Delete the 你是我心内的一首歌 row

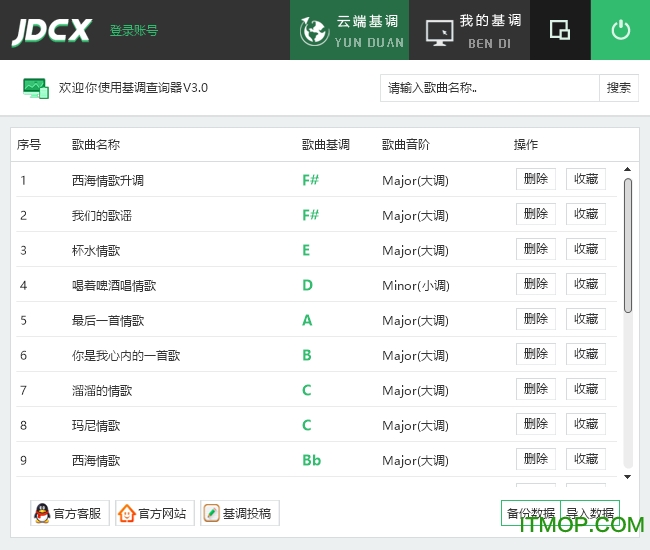536,354
